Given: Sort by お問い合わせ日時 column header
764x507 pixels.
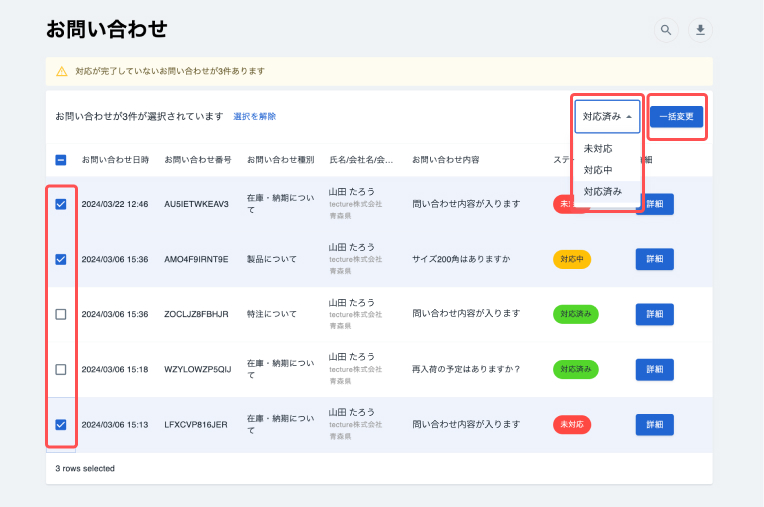Looking at the screenshot, I should tap(115, 160).
